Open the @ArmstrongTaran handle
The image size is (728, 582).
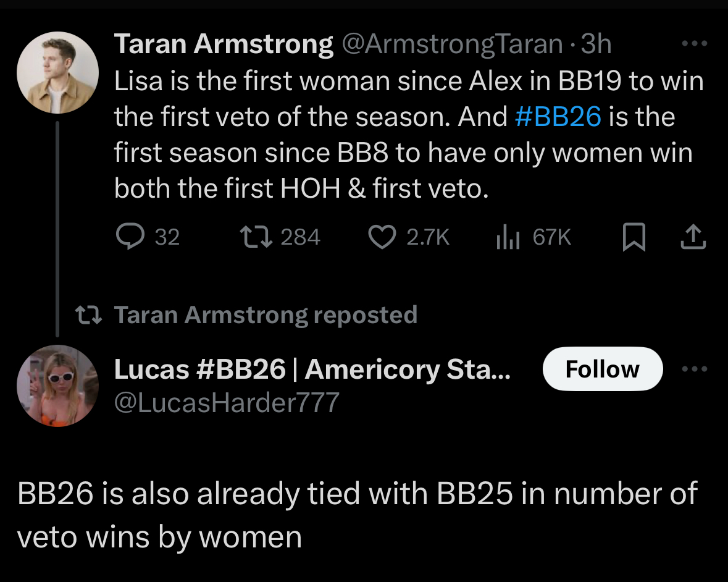point(452,44)
